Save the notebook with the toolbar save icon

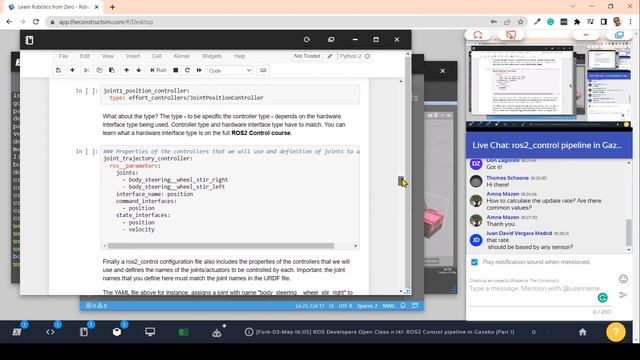pyautogui.click(x=58, y=70)
